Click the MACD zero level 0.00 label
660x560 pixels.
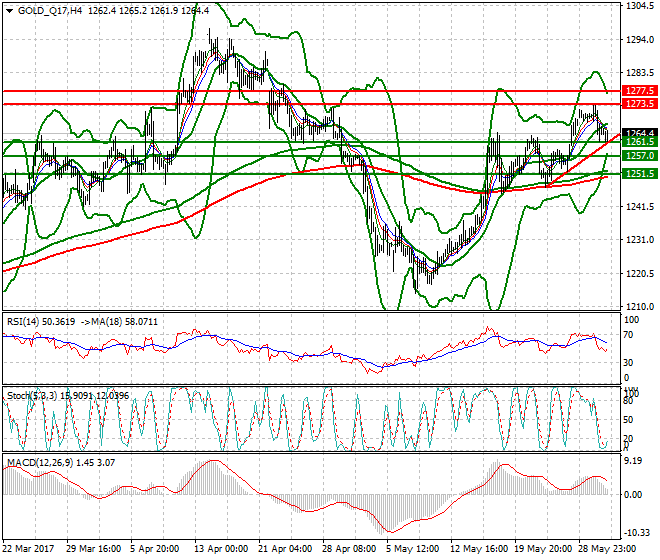(x=633, y=495)
